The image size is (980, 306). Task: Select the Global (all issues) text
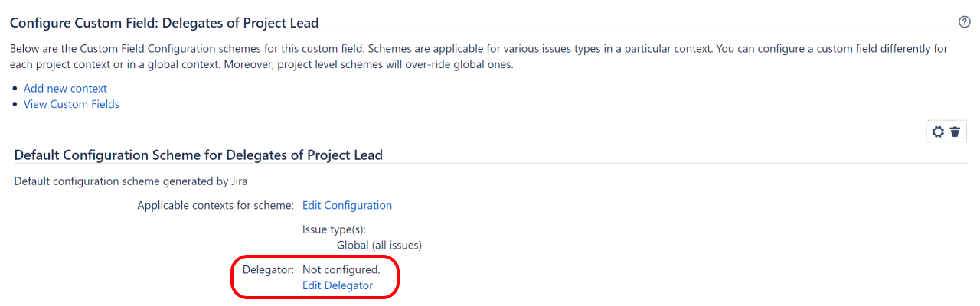point(379,246)
